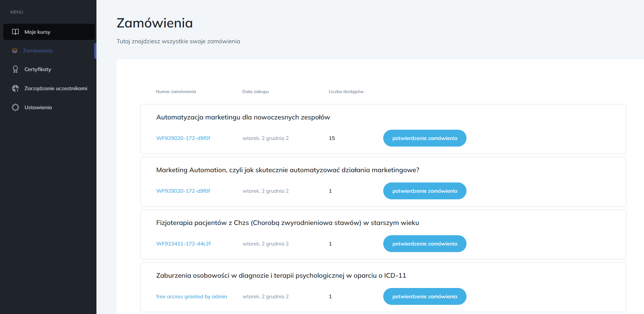Screen dimensions: 644x314
Task: Click order number link under Marketing Automation course
Action: (183, 191)
